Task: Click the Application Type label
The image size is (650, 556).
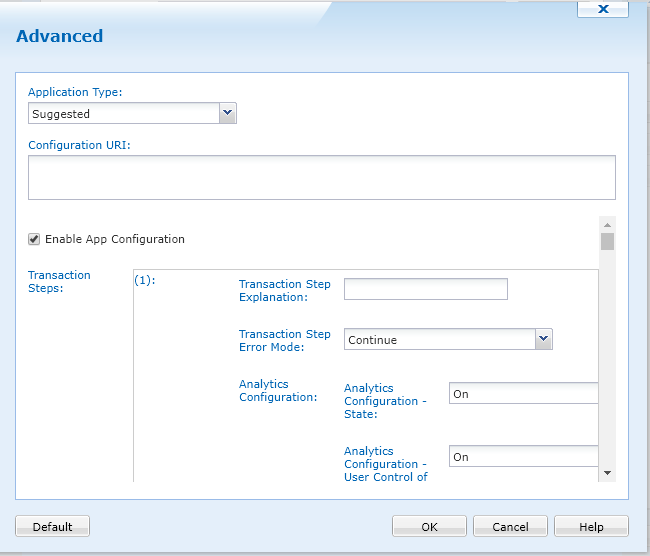Action: pyautogui.click(x=75, y=92)
